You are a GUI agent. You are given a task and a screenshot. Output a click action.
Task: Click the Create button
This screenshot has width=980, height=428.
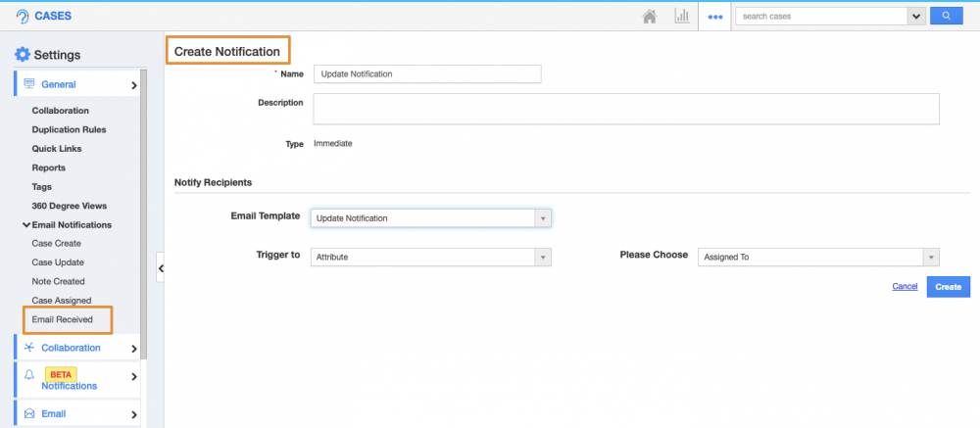click(948, 286)
